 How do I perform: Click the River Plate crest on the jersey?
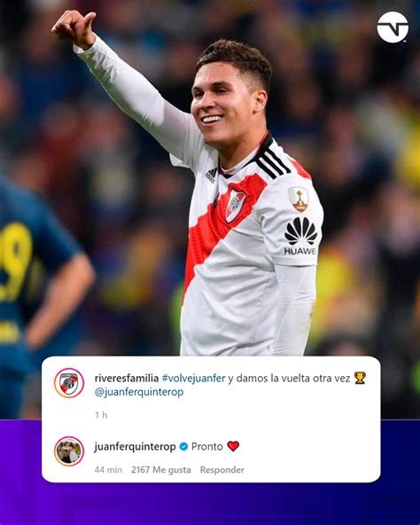235,205
